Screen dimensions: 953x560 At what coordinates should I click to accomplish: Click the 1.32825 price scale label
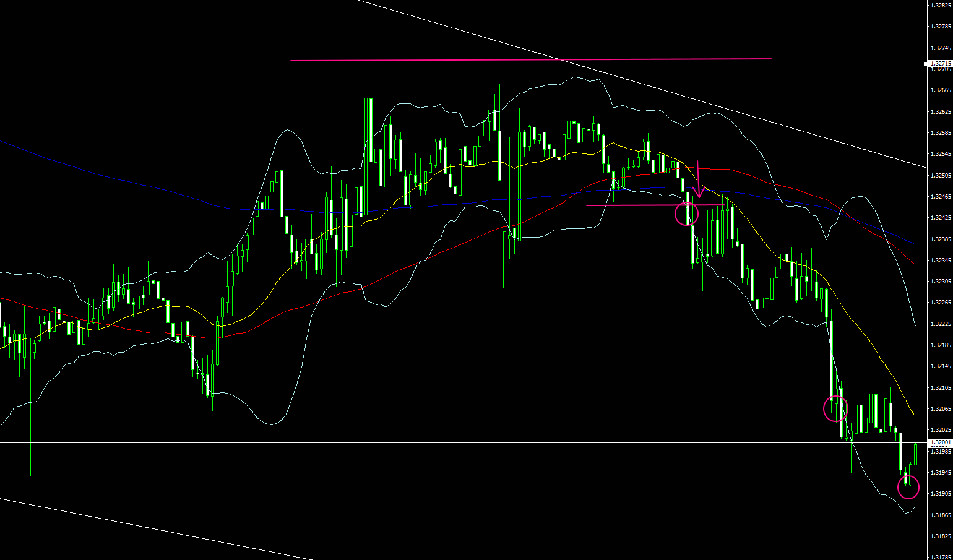pyautogui.click(x=941, y=6)
